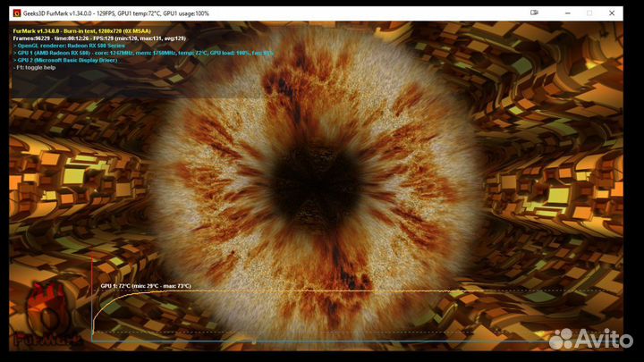Click the Frames and FPS statistics line
The width and height of the screenshot is (644, 362).
tap(98, 38)
